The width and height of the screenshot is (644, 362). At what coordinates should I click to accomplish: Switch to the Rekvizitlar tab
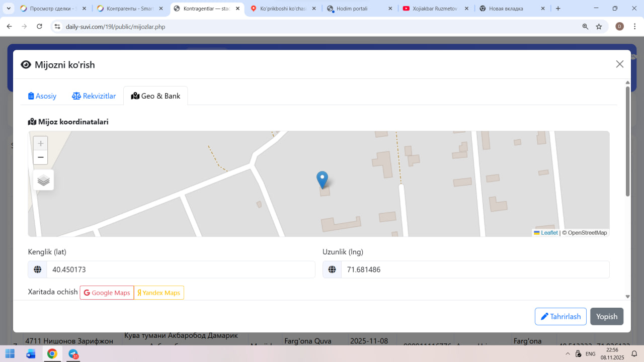94,96
